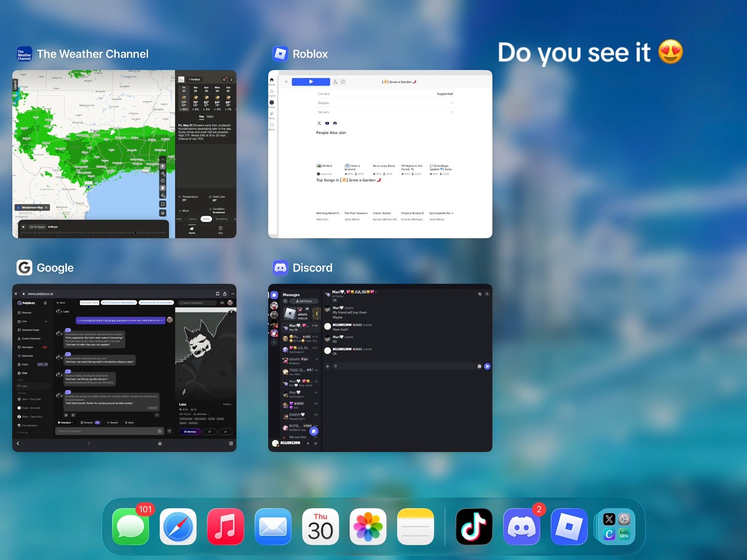Open the attachment plus button in Discord
The image size is (747, 560).
tap(327, 366)
